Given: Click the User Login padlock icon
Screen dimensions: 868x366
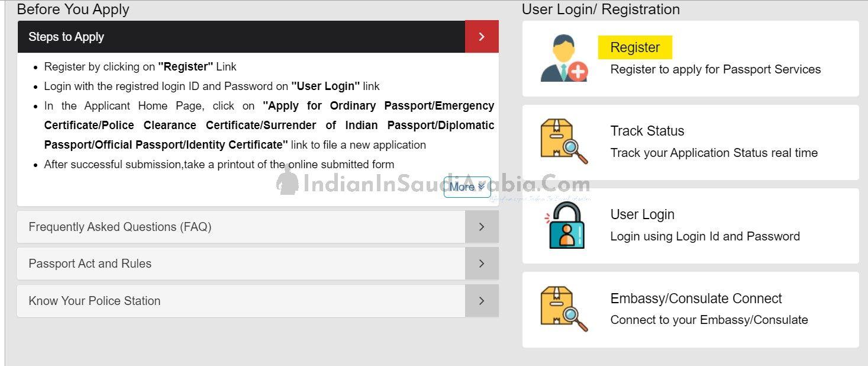Looking at the screenshot, I should (564, 225).
